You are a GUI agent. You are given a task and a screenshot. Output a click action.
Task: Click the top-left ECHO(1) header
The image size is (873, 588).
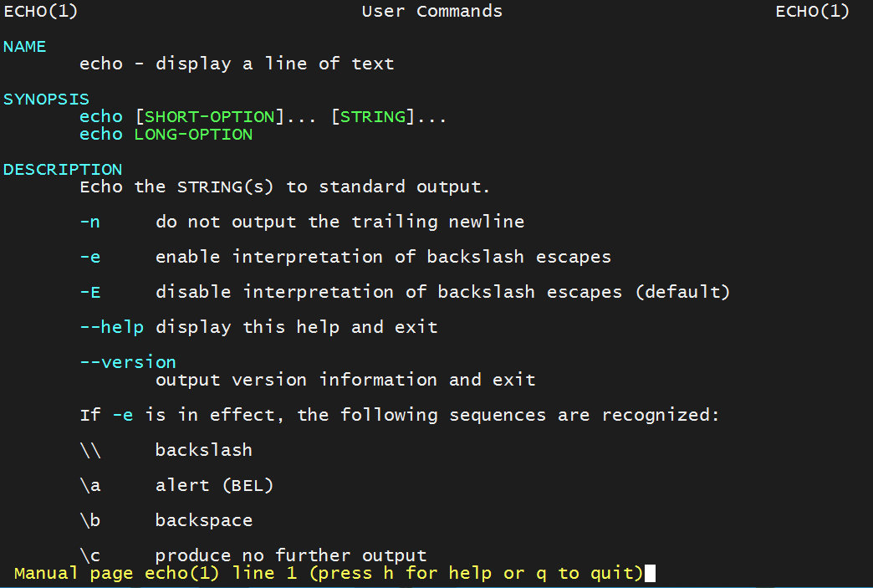41,12
